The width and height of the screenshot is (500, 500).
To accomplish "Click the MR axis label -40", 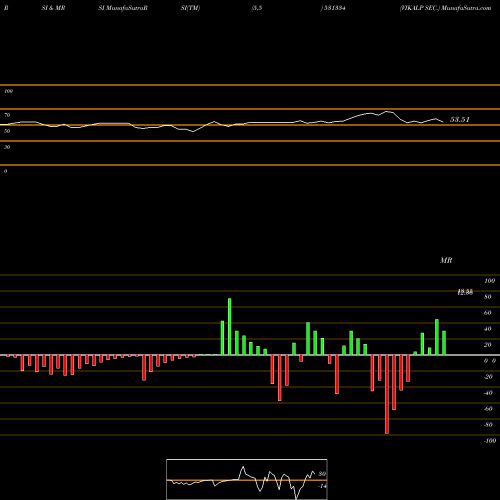I will point(488,393).
